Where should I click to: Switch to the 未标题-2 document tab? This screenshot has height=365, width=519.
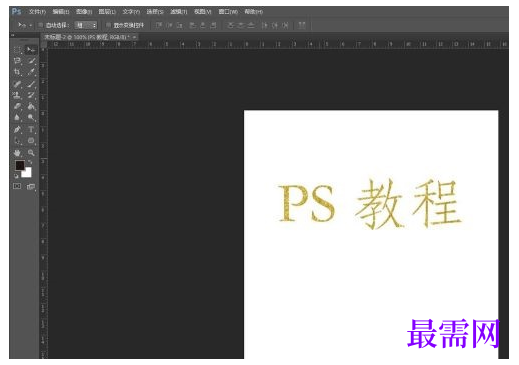click(87, 37)
